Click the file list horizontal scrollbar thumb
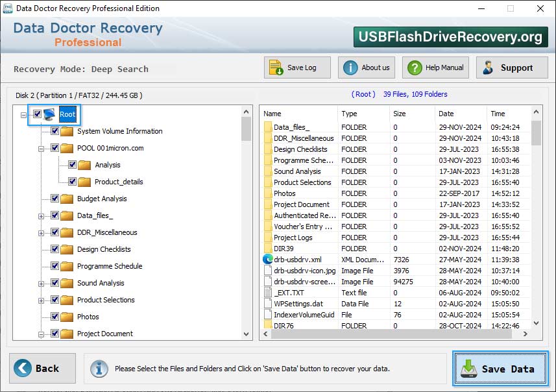The image size is (556, 392). (x=391, y=334)
